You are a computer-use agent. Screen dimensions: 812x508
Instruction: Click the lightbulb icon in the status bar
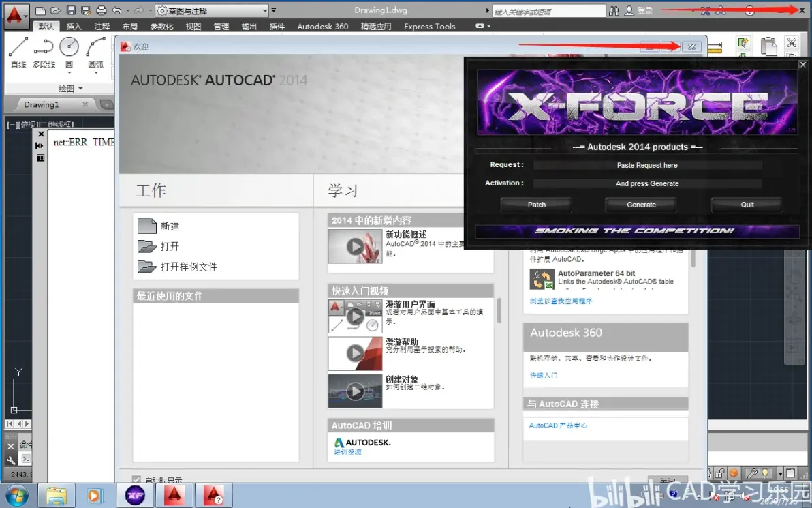[x=765, y=473]
